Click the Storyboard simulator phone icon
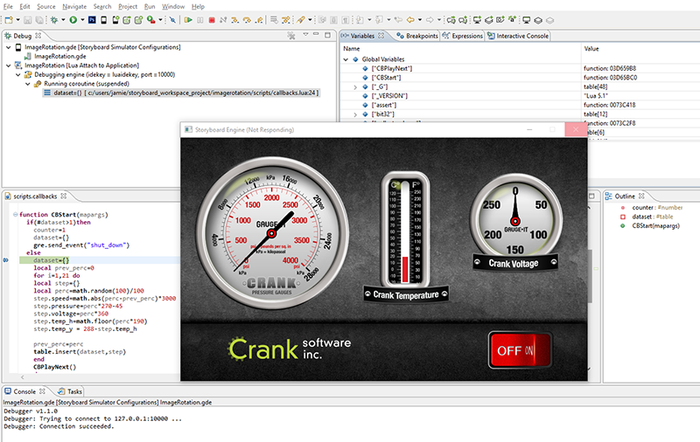The width and height of the screenshot is (700, 442). pyautogui.click(x=104, y=20)
